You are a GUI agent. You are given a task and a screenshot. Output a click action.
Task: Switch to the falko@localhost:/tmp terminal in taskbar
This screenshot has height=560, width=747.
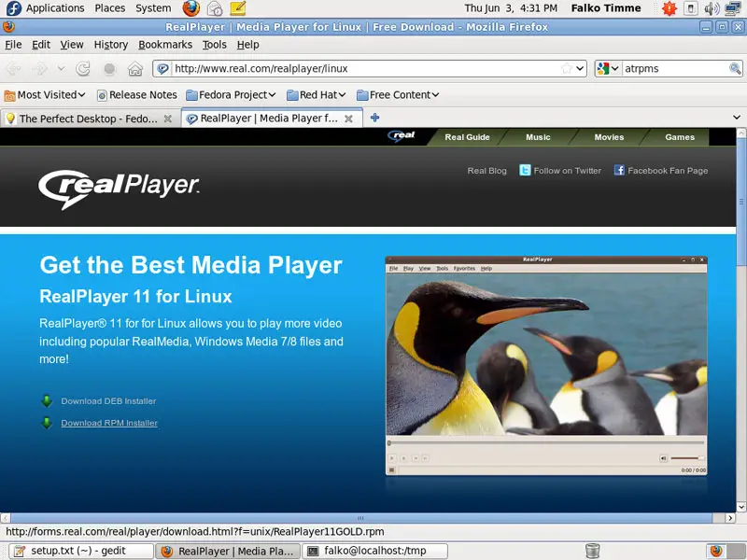375,551
